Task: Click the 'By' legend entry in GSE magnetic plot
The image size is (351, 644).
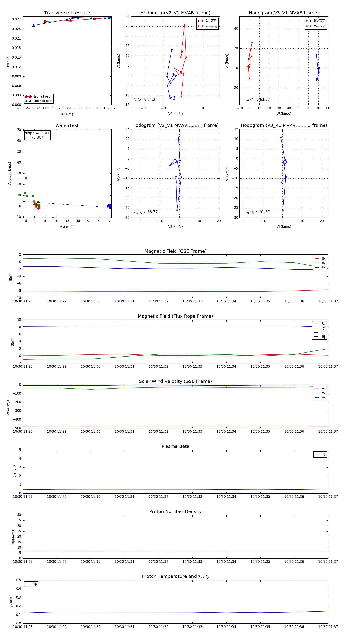Action: click(x=320, y=263)
